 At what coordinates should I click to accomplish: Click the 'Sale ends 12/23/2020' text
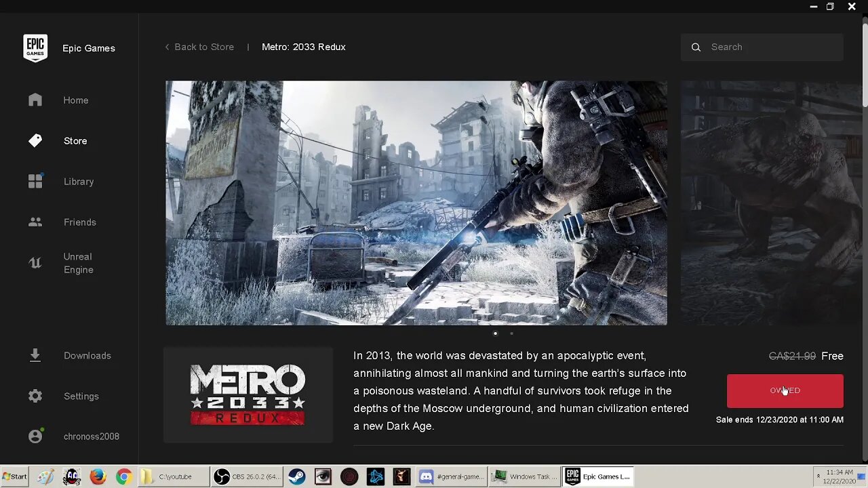click(780, 420)
